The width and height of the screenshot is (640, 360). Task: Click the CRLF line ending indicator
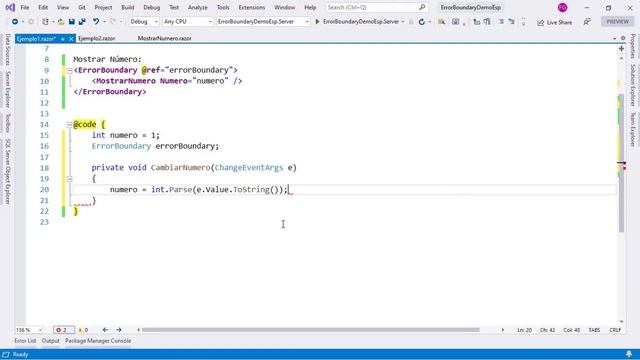coord(615,330)
